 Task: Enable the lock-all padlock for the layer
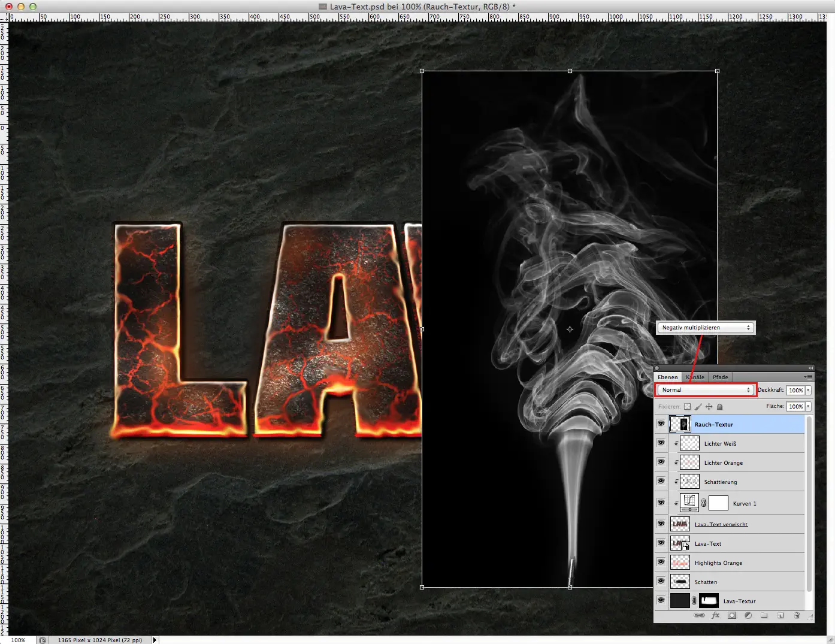click(720, 407)
